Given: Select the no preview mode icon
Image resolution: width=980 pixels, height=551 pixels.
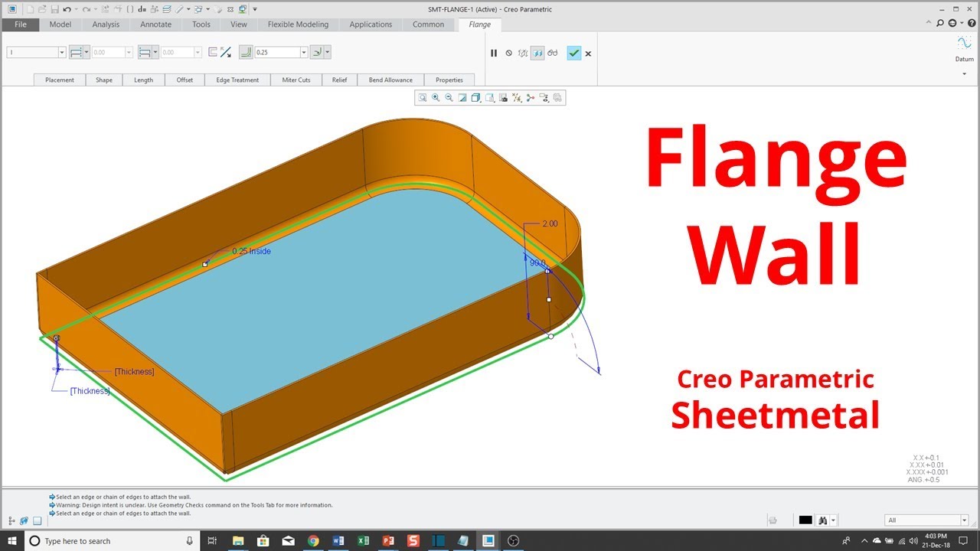Looking at the screenshot, I should point(509,53).
